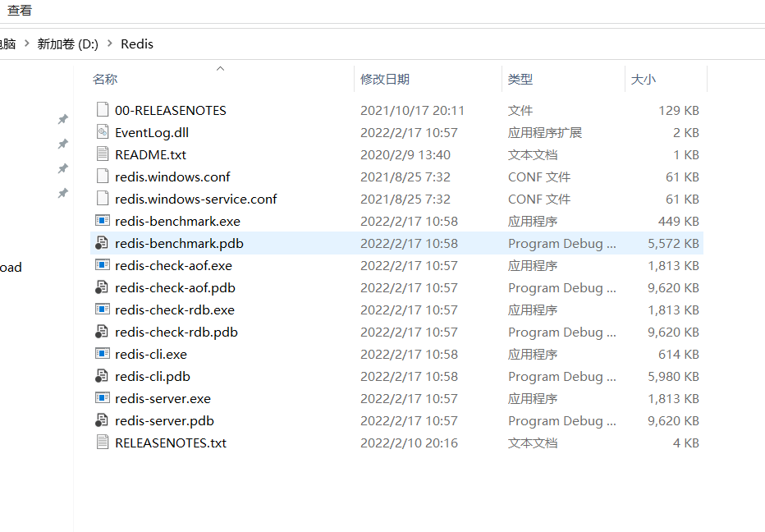Screen dimensions: 765x532
Task: Select the redis-check-rdb.pdb file icon
Action: tap(102, 332)
